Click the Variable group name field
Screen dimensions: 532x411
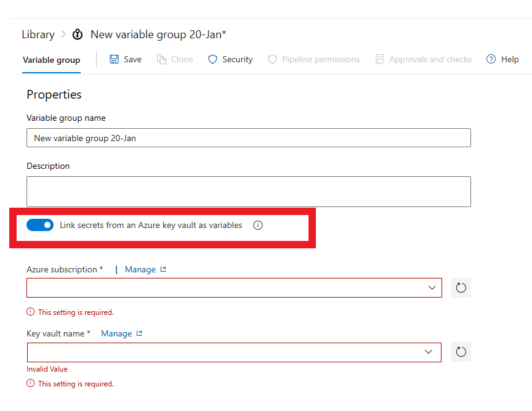[249, 138]
